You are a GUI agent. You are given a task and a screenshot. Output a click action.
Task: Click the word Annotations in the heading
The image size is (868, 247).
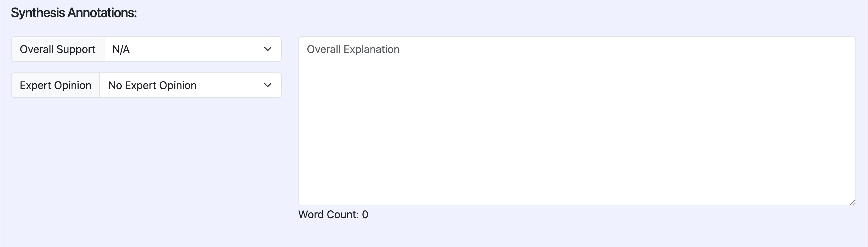coord(102,13)
